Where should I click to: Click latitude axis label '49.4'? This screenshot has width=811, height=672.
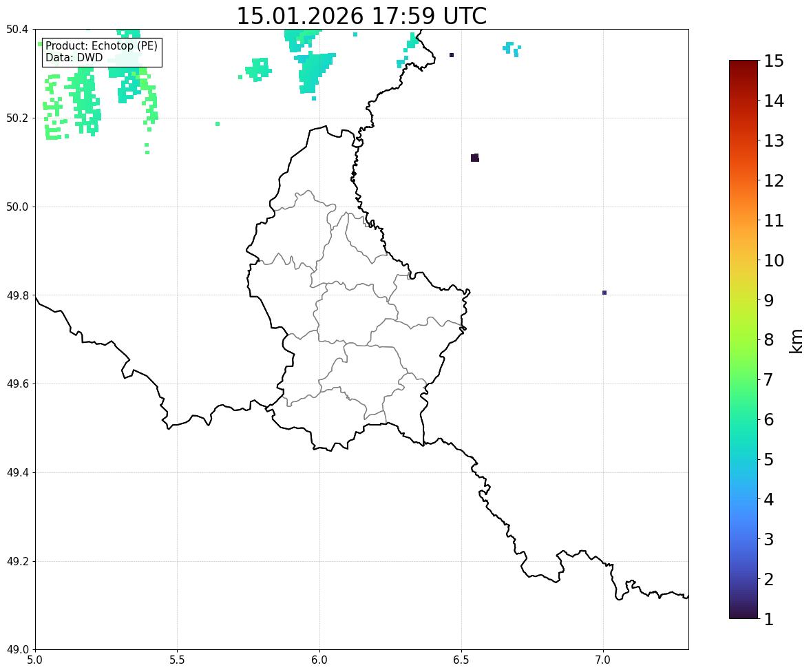(17, 472)
